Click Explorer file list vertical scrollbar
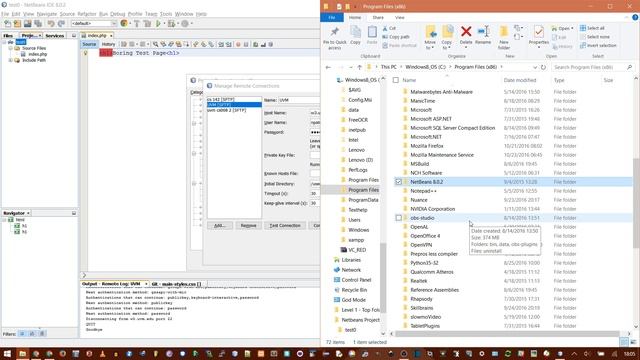Screen dimensions: 640x360 [x=636, y=203]
